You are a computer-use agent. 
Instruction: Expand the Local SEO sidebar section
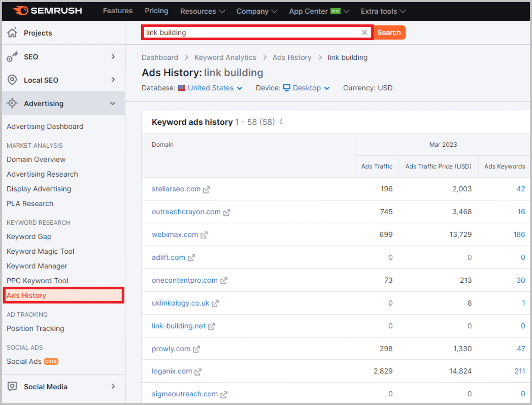click(x=113, y=80)
